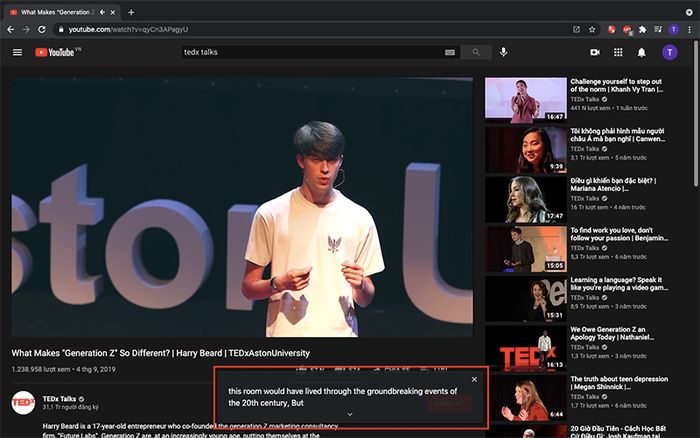Click "1.238.958 lượt xem" view count
Image resolution: width=700 pixels, height=438 pixels.
[41, 369]
